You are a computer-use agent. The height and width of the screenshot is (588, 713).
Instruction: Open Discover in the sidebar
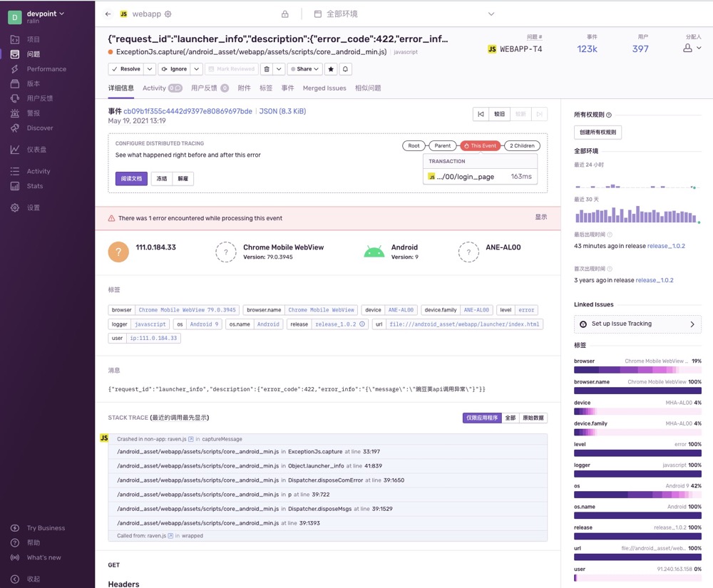(x=40, y=128)
